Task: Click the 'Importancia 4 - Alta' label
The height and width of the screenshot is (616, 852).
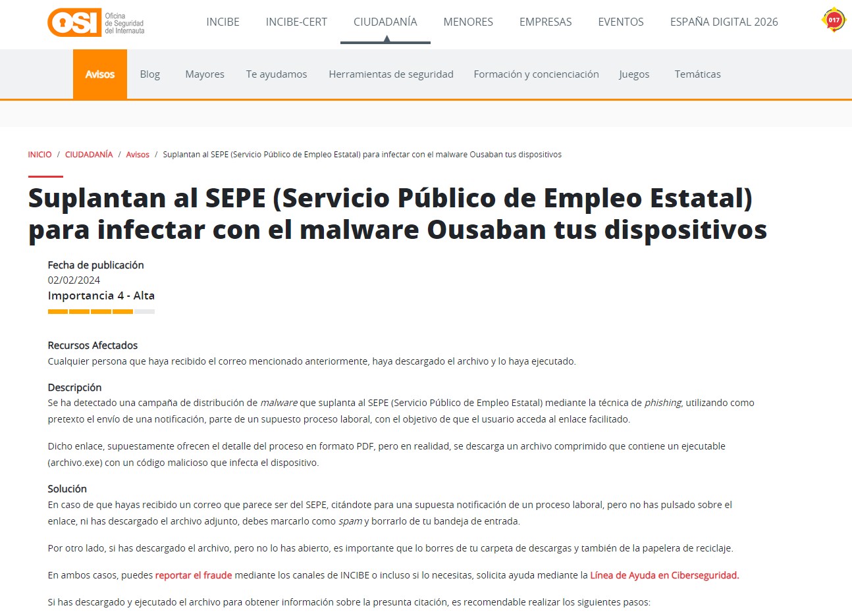Action: click(x=101, y=296)
